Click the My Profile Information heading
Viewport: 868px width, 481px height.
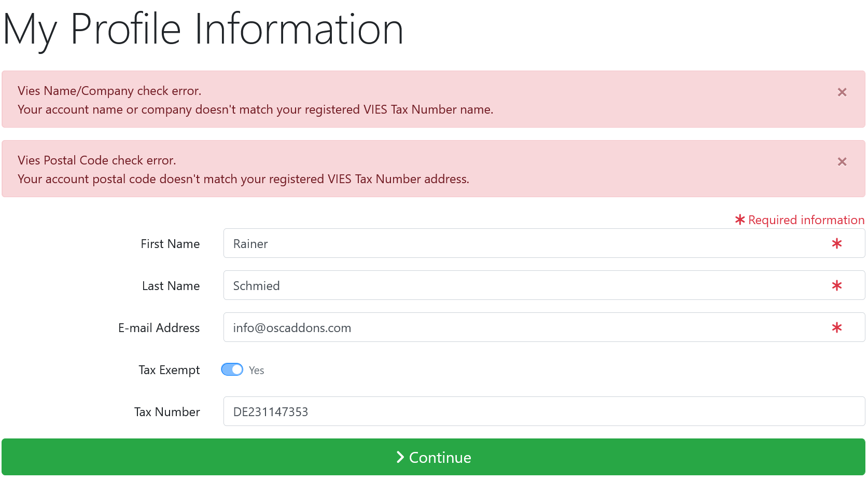pyautogui.click(x=203, y=30)
